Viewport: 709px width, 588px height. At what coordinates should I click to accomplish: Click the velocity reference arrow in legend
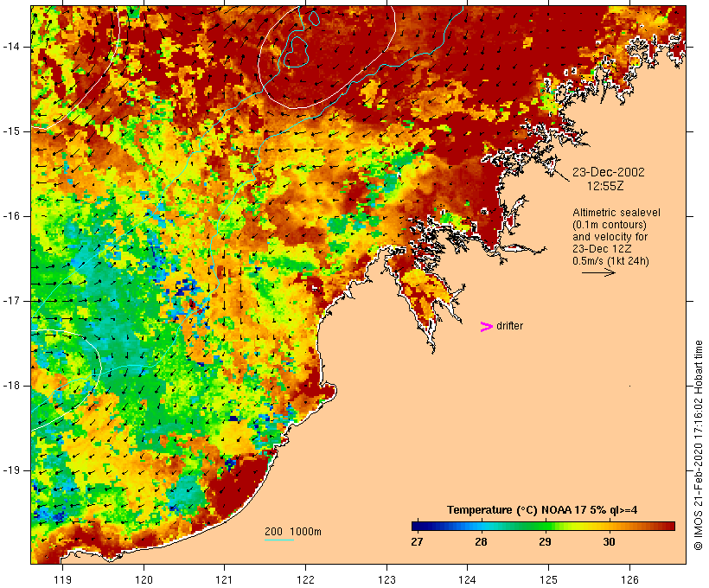(x=598, y=272)
